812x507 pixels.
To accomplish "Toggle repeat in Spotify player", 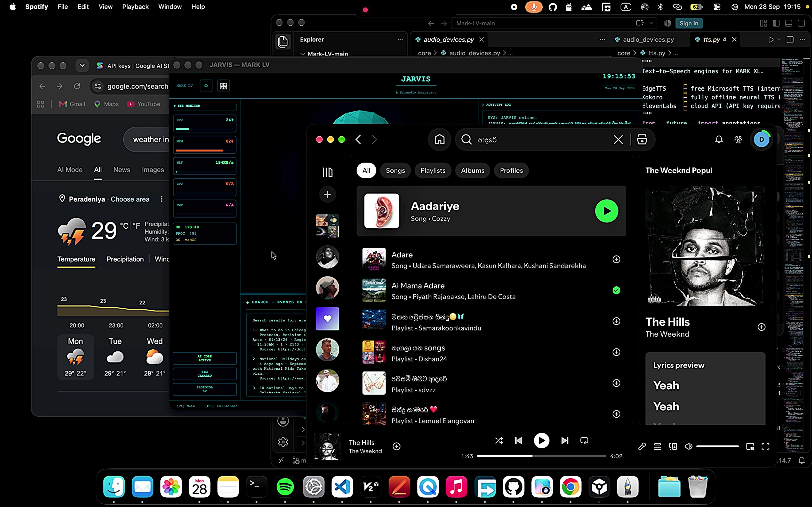I will click(584, 441).
